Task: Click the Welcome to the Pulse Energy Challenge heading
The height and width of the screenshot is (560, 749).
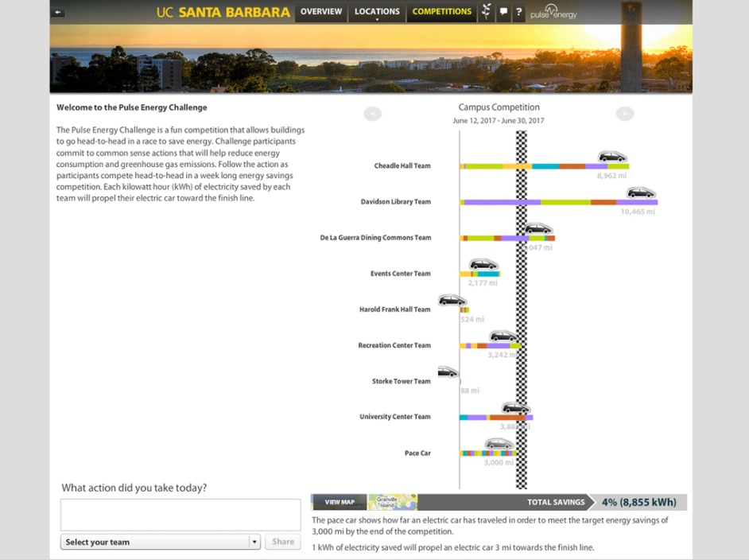Action: point(132,107)
